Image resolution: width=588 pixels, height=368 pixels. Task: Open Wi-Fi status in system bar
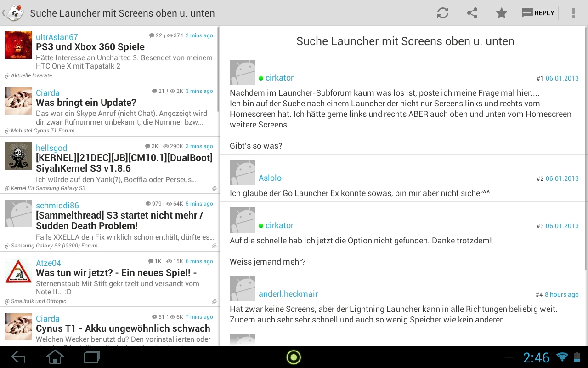562,357
